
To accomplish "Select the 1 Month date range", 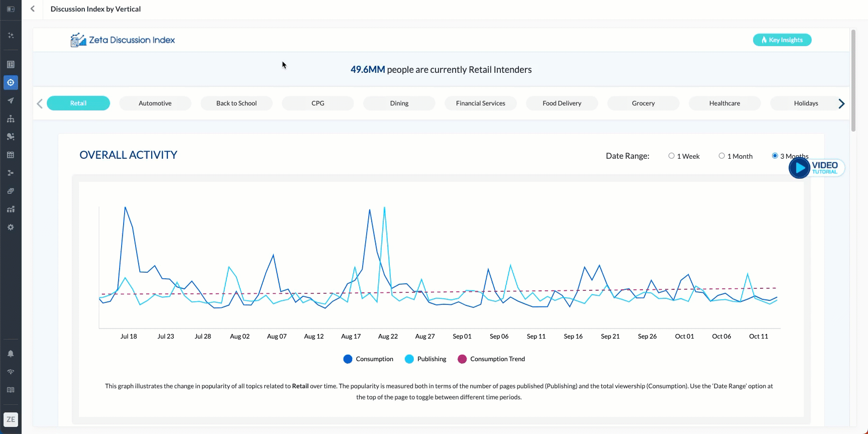I will (x=721, y=156).
